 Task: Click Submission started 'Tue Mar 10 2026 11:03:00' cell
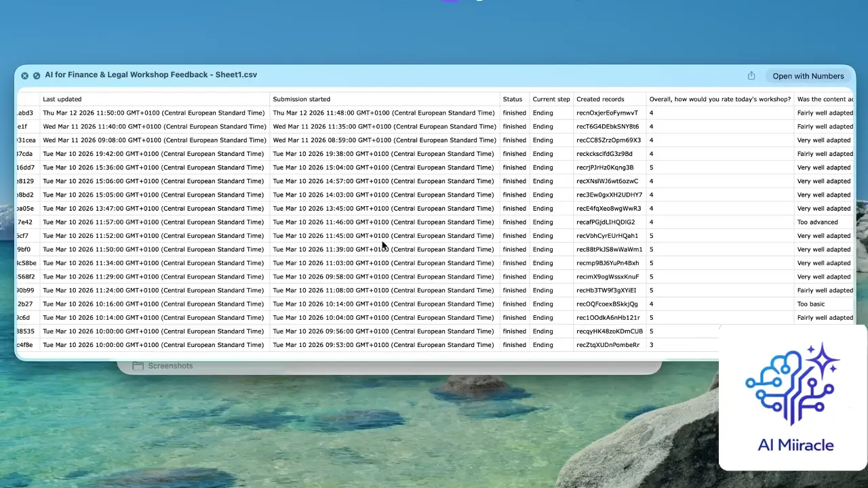coord(384,263)
